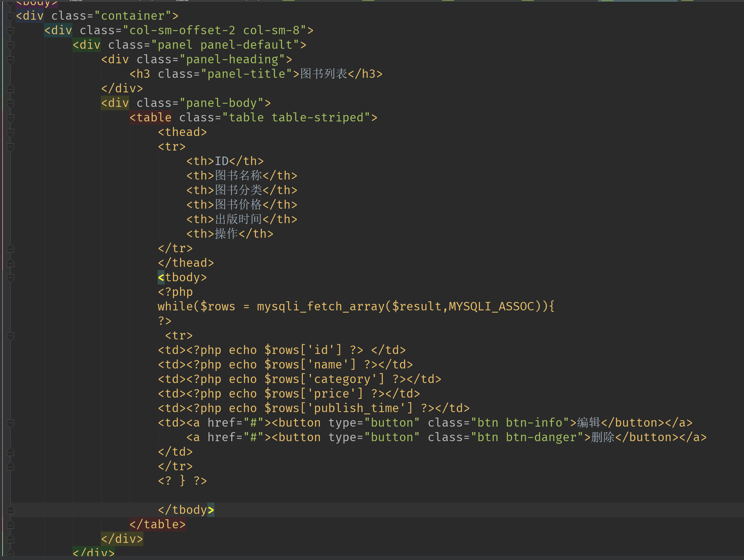Click the "btn btn-info" class value

520,422
